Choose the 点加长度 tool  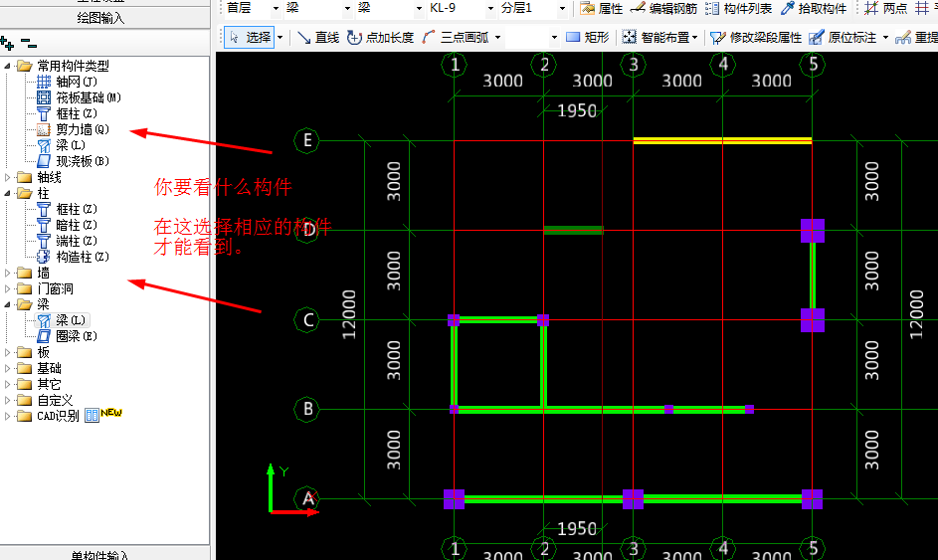point(380,38)
